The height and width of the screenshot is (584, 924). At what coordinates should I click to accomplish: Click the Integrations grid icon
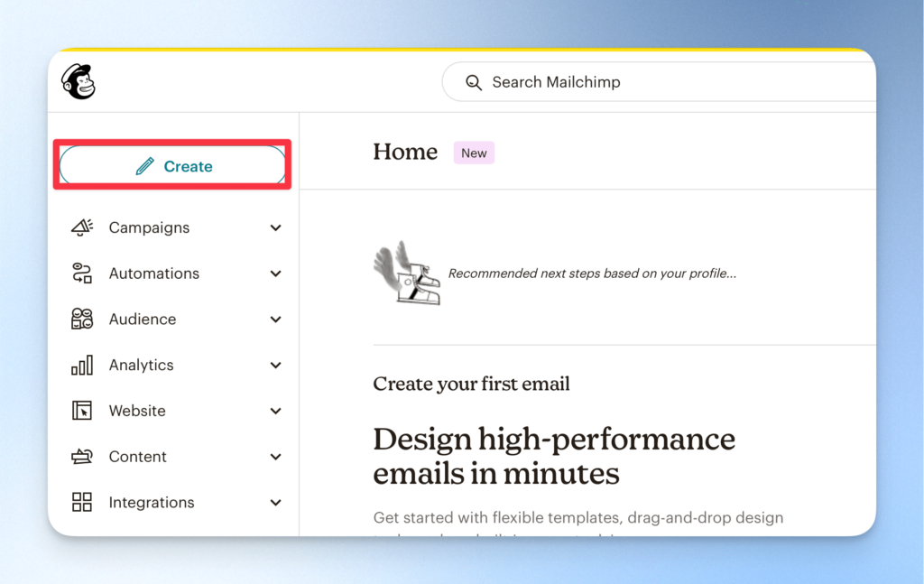(82, 502)
